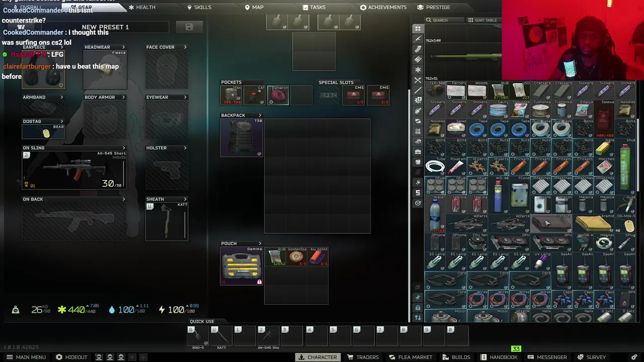Viewport: 644px width, 362px height.
Task: Open BUILDS from bottom bar
Action: coord(456,357)
